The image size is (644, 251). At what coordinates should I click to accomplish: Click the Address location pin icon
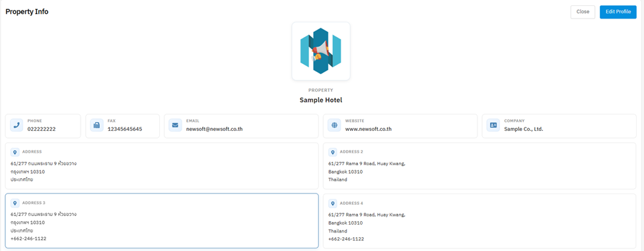coord(15,153)
